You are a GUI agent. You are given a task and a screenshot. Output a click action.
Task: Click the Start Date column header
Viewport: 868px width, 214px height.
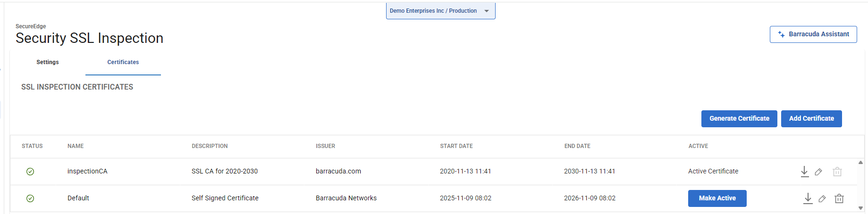pyautogui.click(x=456, y=146)
